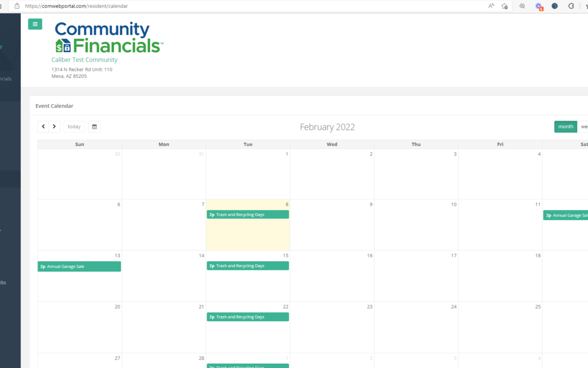588x368 pixels.
Task: Open Annual Garage Sale event on February 13
Action: 79,267
